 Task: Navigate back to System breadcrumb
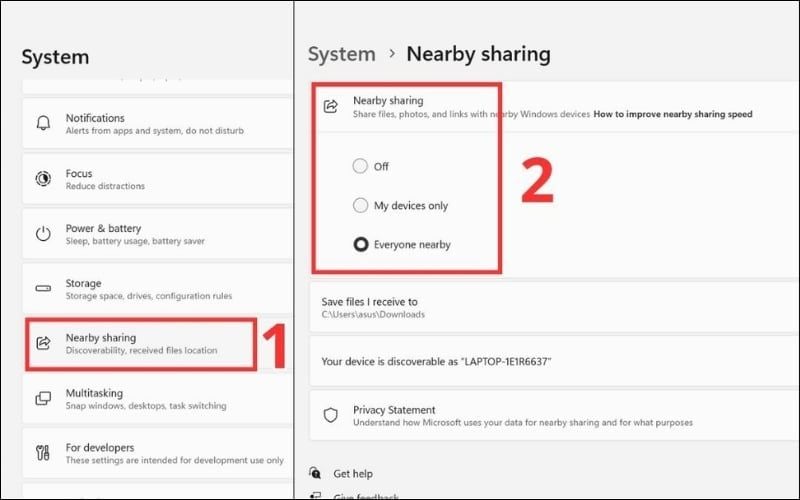click(x=341, y=54)
